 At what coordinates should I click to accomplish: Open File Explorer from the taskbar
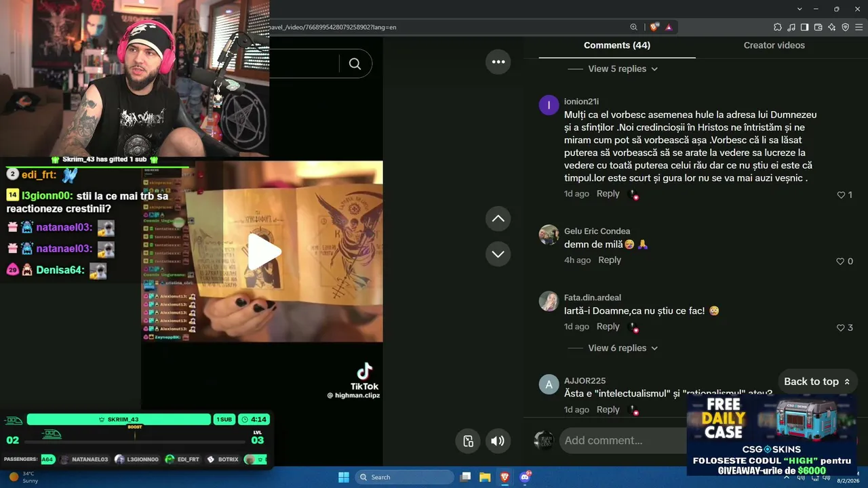coord(485,477)
